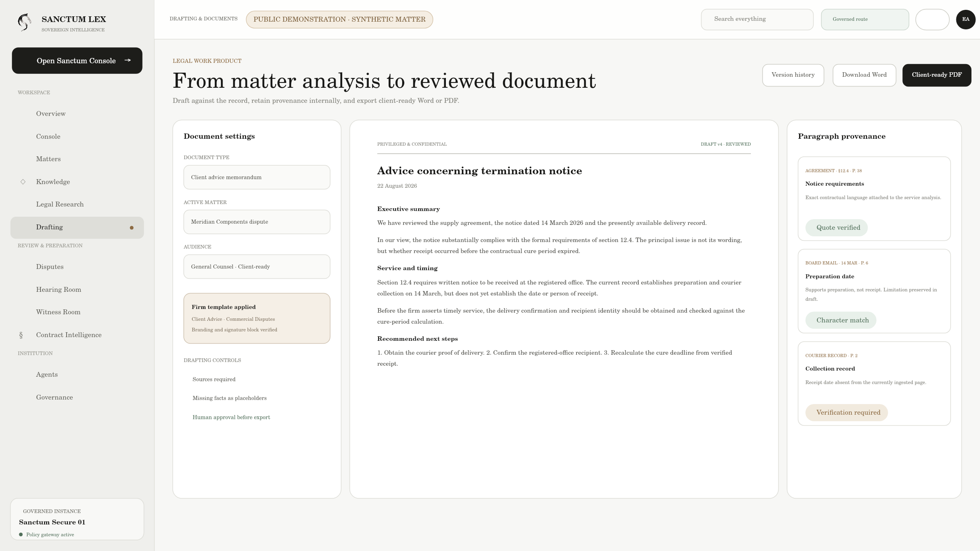The image size is (980, 551).
Task: Click the Quote verified badge
Action: point(837,228)
